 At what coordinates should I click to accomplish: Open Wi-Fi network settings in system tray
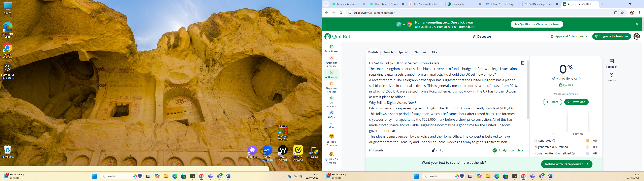[x=296, y=176]
